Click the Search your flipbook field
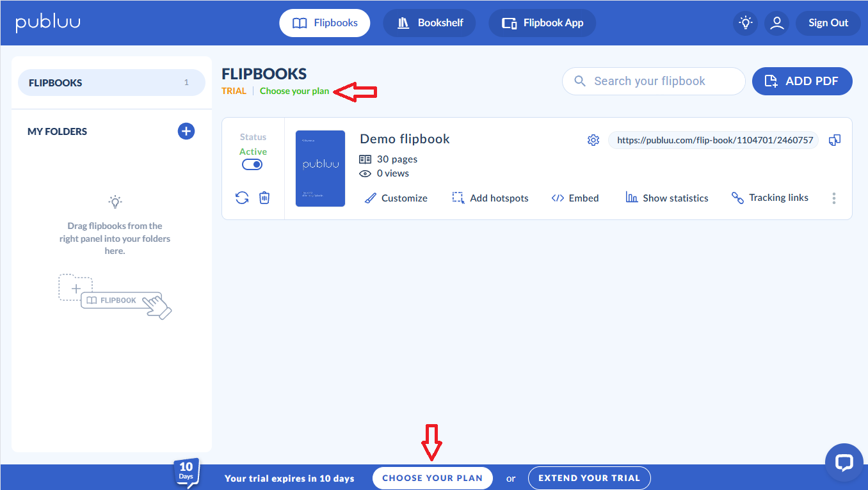Image resolution: width=868 pixels, height=490 pixels. [x=654, y=81]
